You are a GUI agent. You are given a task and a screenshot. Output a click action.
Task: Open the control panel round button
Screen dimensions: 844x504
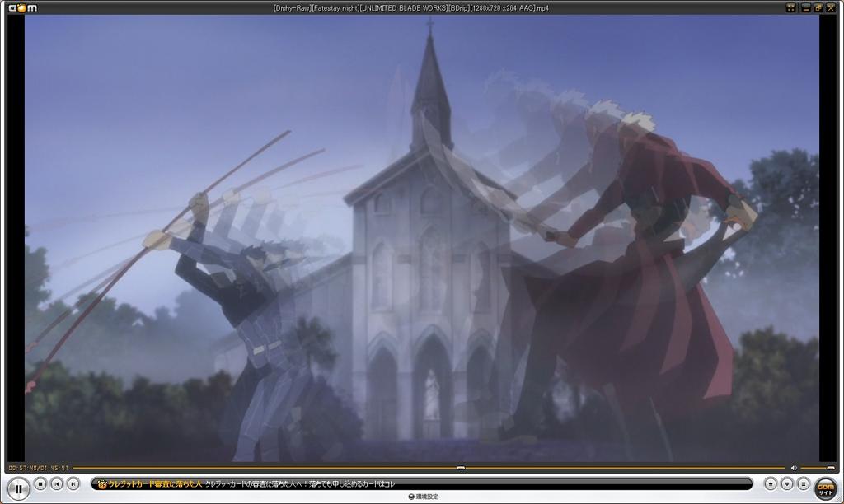787,484
